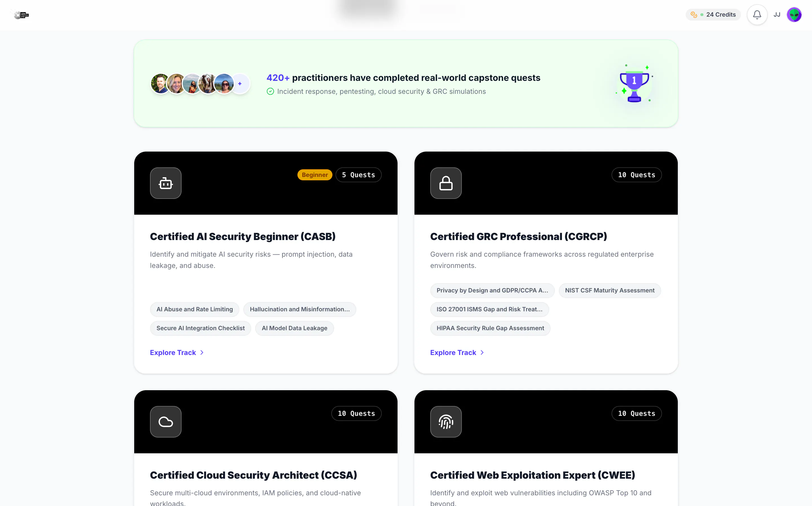
Task: Open Certified Web Exploitation Expert (CWEE) title
Action: pos(533,475)
